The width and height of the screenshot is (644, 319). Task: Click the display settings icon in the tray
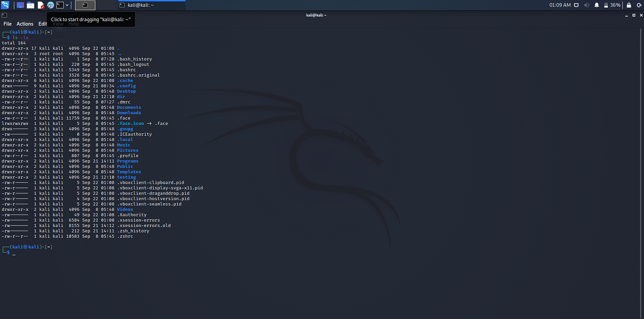coord(576,5)
